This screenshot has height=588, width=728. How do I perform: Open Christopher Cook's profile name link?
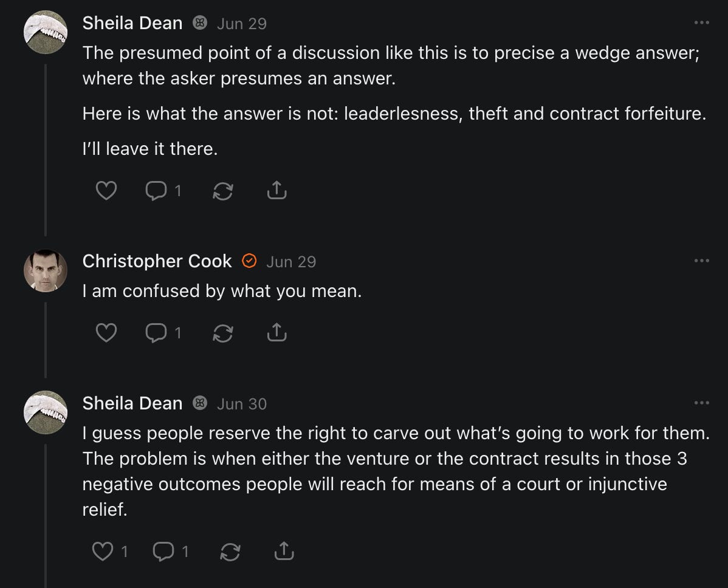tap(157, 261)
